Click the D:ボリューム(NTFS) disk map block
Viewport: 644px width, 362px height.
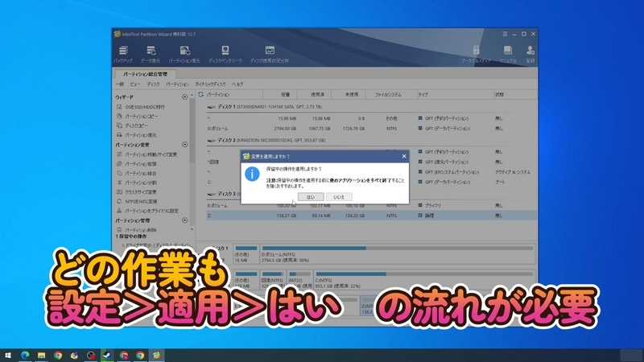(398, 254)
